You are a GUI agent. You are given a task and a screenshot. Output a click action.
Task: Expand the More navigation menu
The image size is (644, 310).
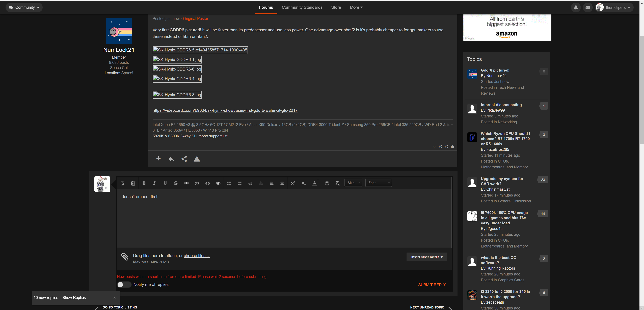356,8
